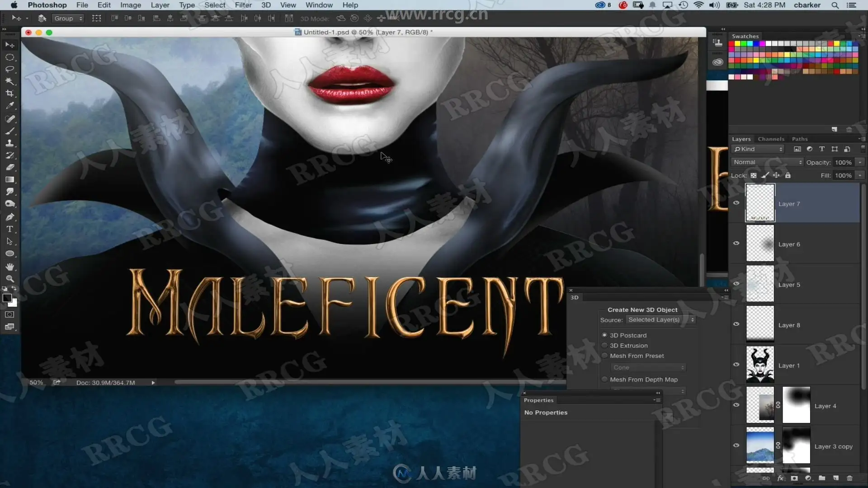Open Spotlight search in menu bar
868x488 pixels.
(835, 5)
